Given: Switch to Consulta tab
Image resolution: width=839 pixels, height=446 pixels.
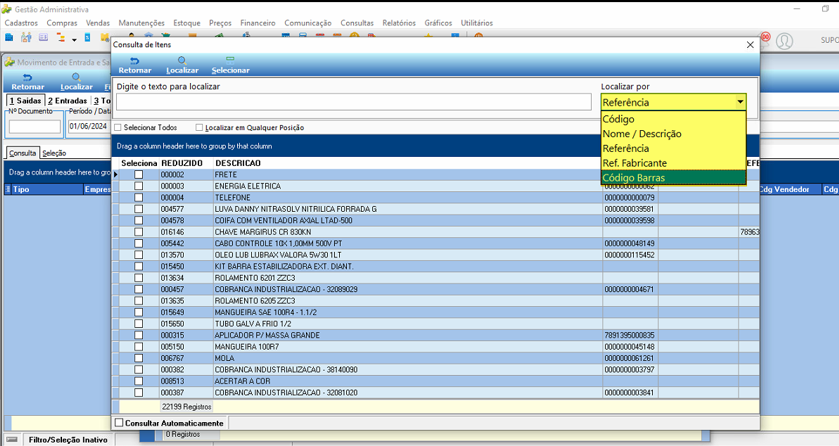Looking at the screenshot, I should (22, 153).
